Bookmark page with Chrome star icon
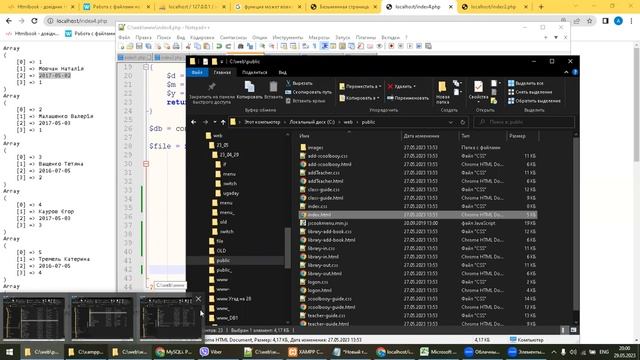This screenshot has height=360, width=640. coord(589,21)
